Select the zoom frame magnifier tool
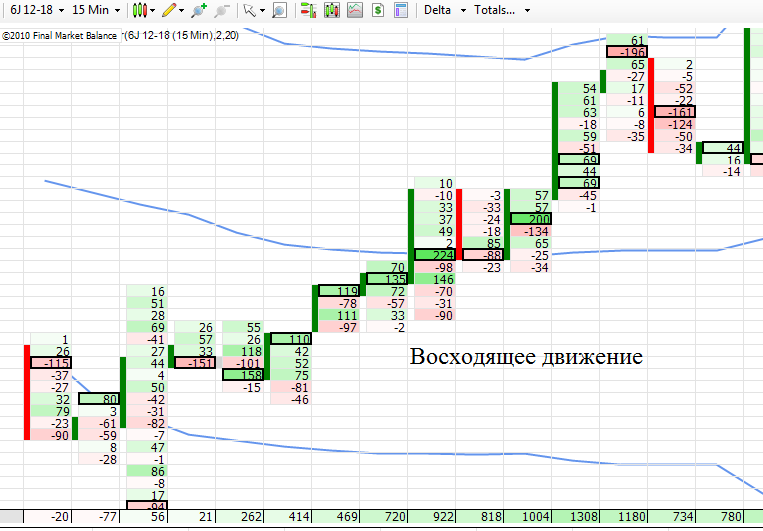763x531 pixels. [x=279, y=10]
